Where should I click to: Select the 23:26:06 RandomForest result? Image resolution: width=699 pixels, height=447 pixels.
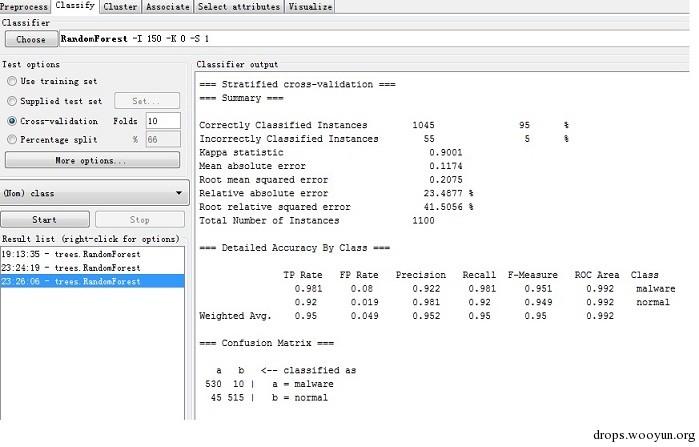pos(92,282)
